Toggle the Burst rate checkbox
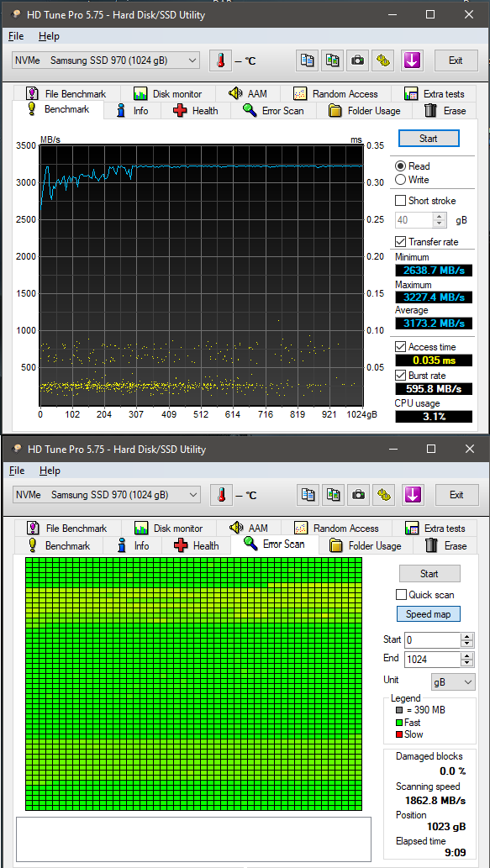The width and height of the screenshot is (490, 868). click(x=400, y=376)
